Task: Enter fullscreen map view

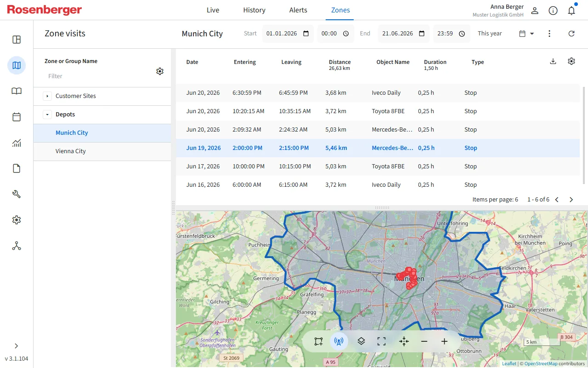Action: point(381,341)
